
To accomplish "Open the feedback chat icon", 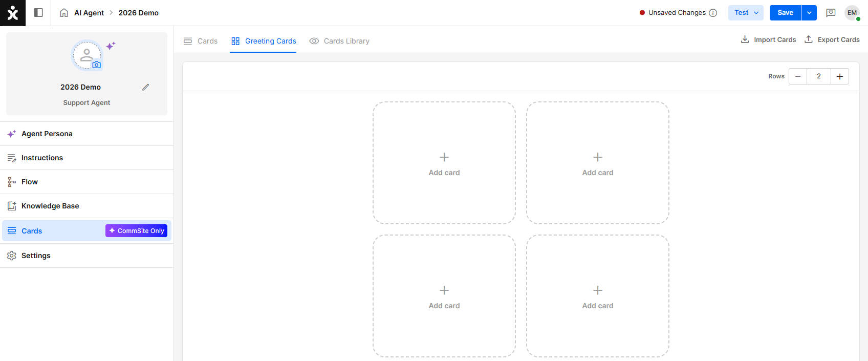I will (831, 13).
